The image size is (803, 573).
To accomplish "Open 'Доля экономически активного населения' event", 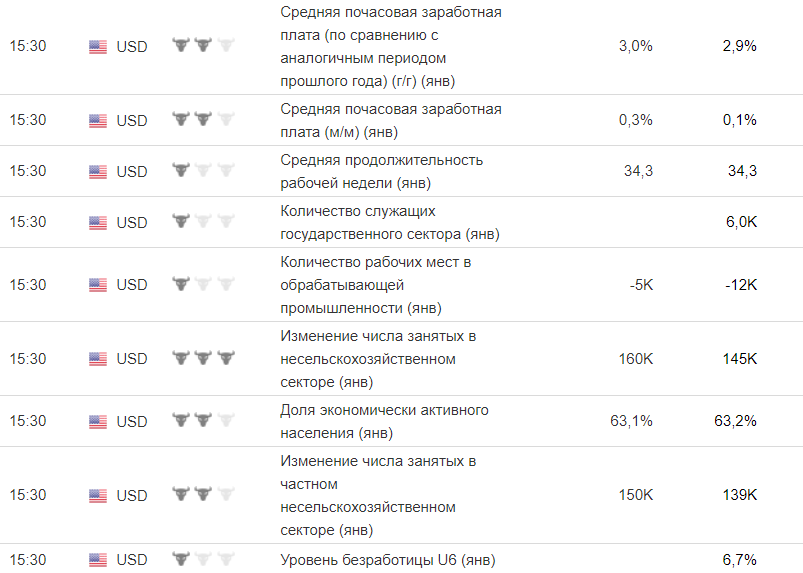I will point(384,421).
